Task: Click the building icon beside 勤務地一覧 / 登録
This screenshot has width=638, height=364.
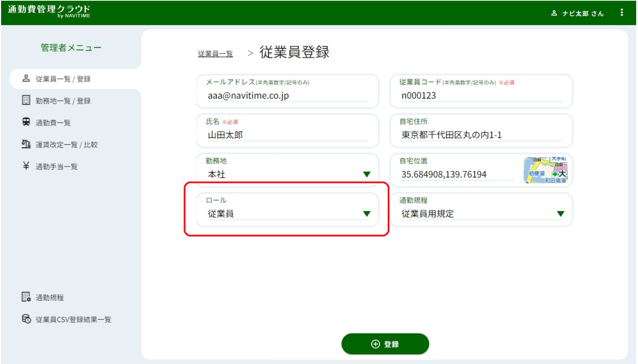Action: coord(26,100)
